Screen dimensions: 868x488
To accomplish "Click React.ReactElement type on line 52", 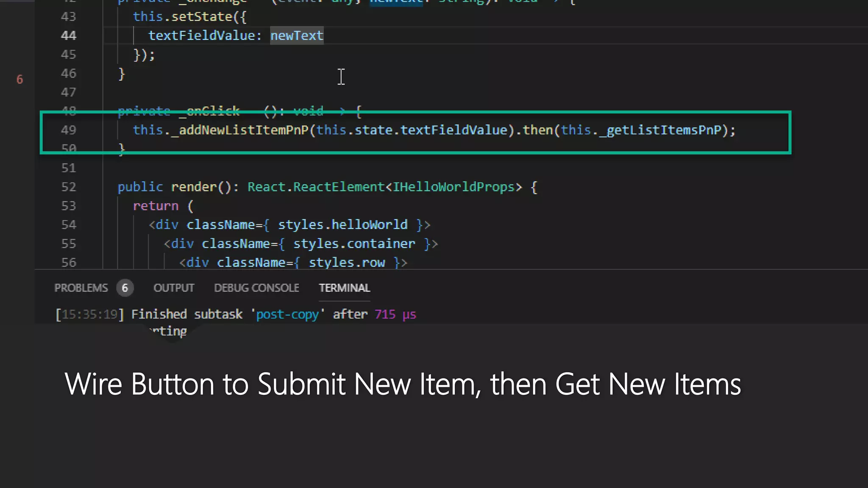I will tap(316, 187).
